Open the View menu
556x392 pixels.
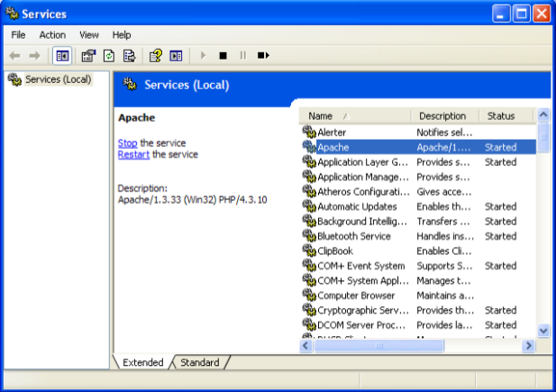pyautogui.click(x=89, y=34)
